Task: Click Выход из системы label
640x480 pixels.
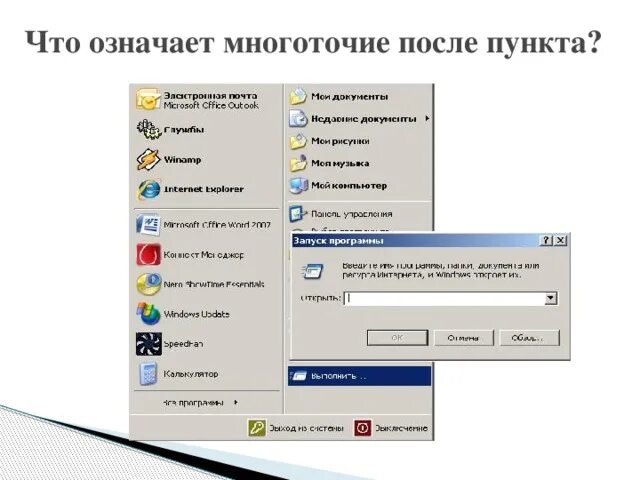Action: [x=306, y=428]
